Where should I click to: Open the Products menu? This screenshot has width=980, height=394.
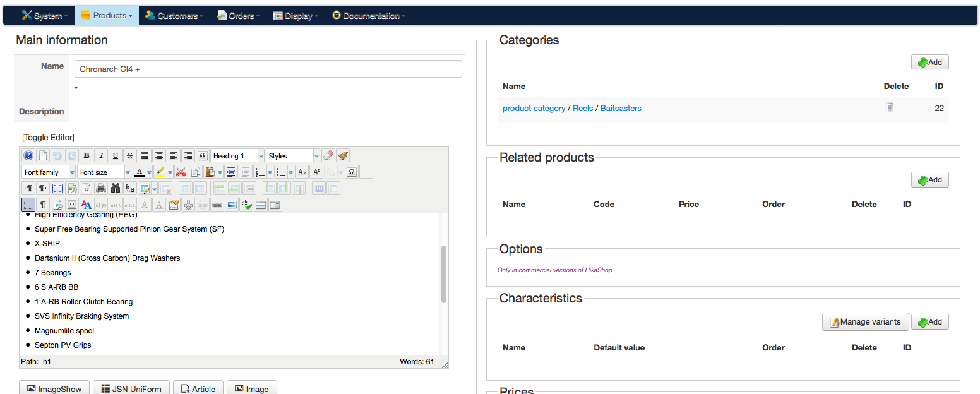(x=107, y=16)
